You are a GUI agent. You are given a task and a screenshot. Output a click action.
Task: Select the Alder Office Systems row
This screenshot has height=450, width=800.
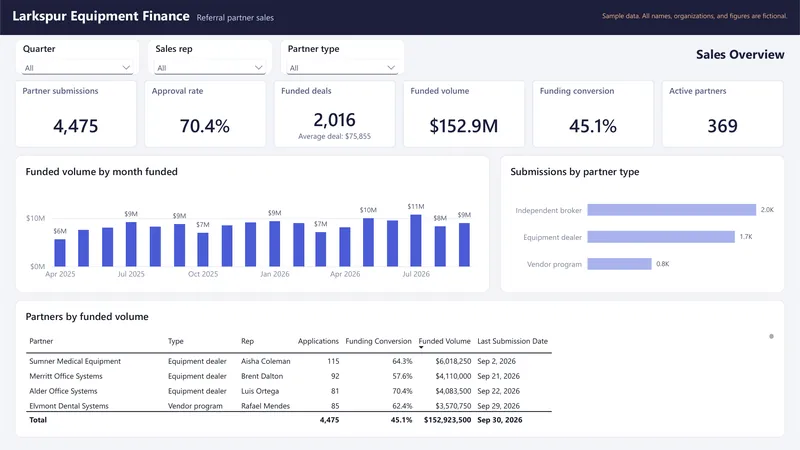point(289,391)
